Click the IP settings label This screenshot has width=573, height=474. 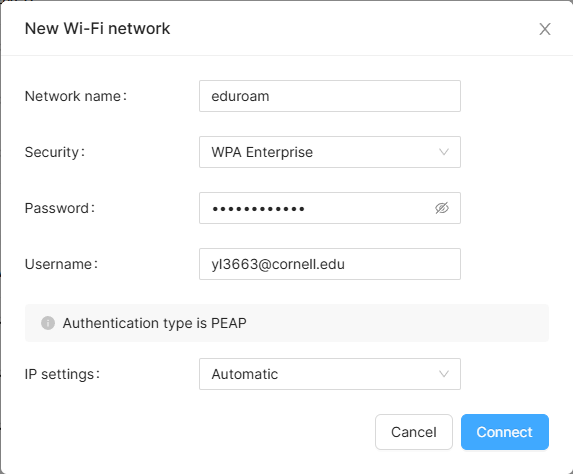click(x=62, y=374)
